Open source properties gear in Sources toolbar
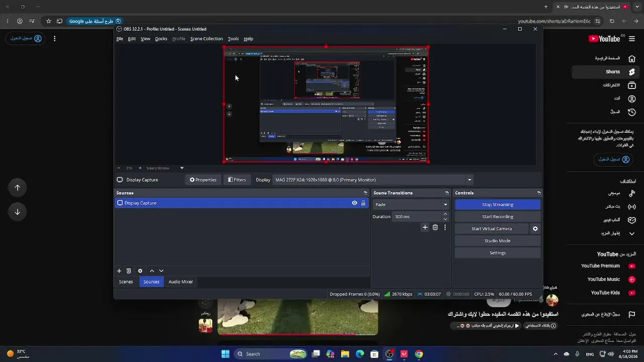 tap(140, 271)
